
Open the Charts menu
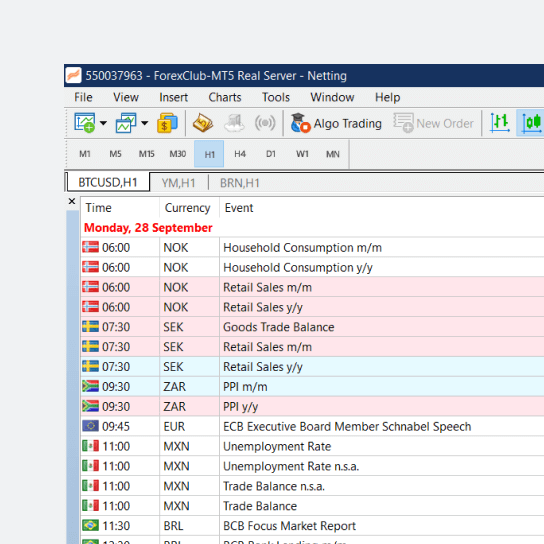[x=225, y=97]
